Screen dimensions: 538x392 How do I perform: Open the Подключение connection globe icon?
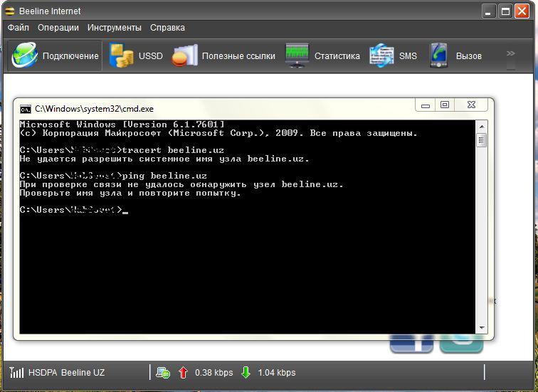pyautogui.click(x=25, y=55)
